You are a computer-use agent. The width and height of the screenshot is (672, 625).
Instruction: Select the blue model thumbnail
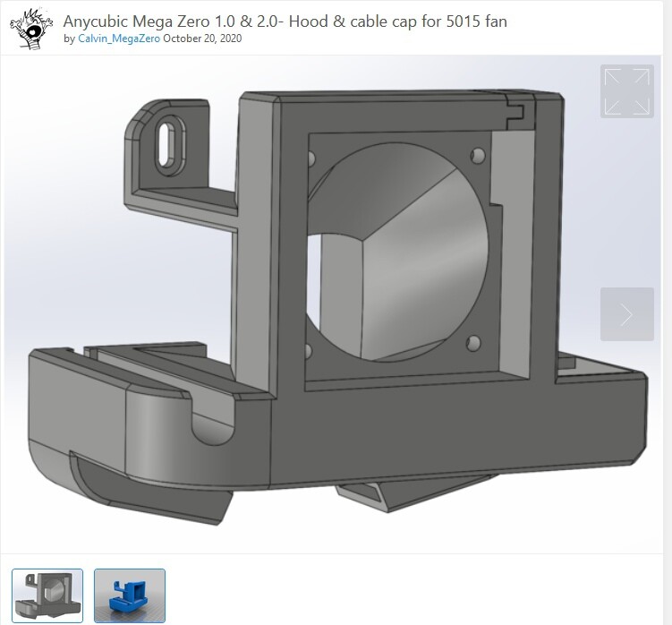click(130, 595)
